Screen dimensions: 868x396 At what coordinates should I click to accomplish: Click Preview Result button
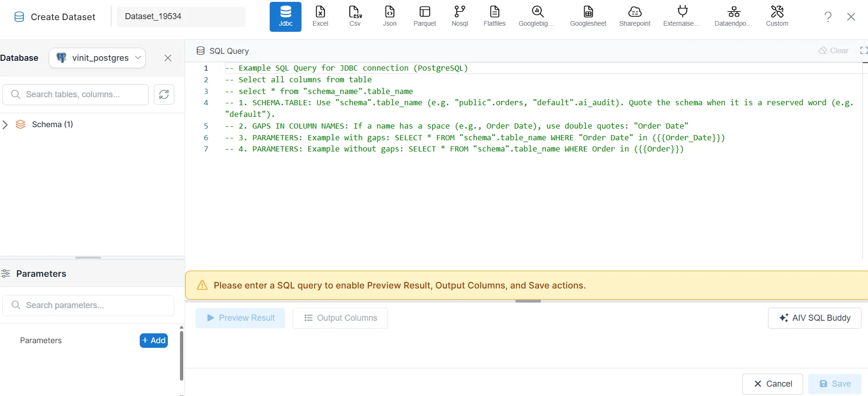coord(240,318)
